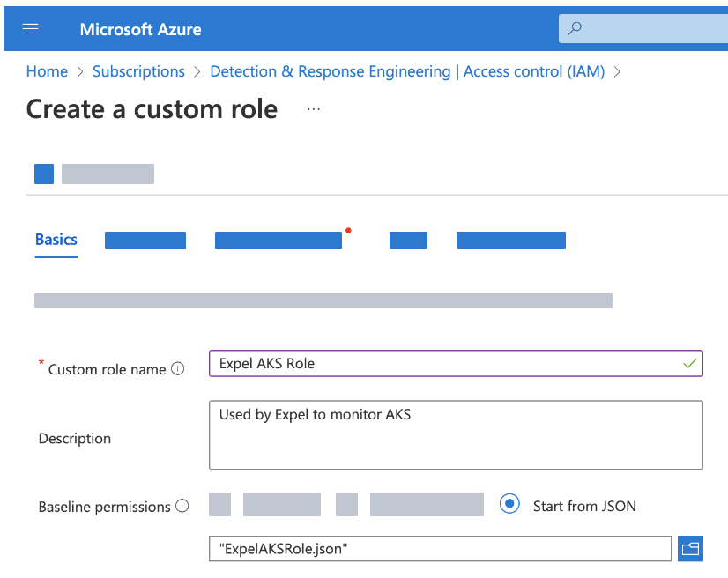This screenshot has width=728, height=578.
Task: Click the Description label
Action: [x=75, y=438]
